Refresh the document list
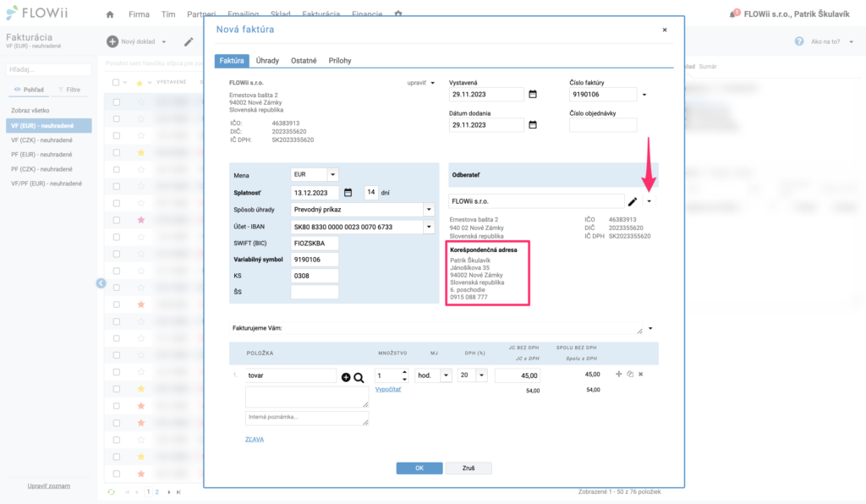Image resolution: width=866 pixels, height=504 pixels. [x=111, y=492]
